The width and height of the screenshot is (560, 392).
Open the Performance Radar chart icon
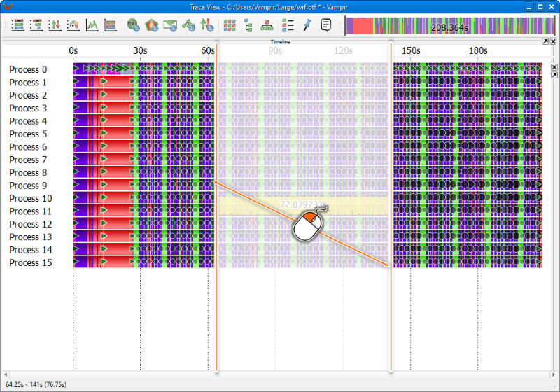click(x=73, y=25)
